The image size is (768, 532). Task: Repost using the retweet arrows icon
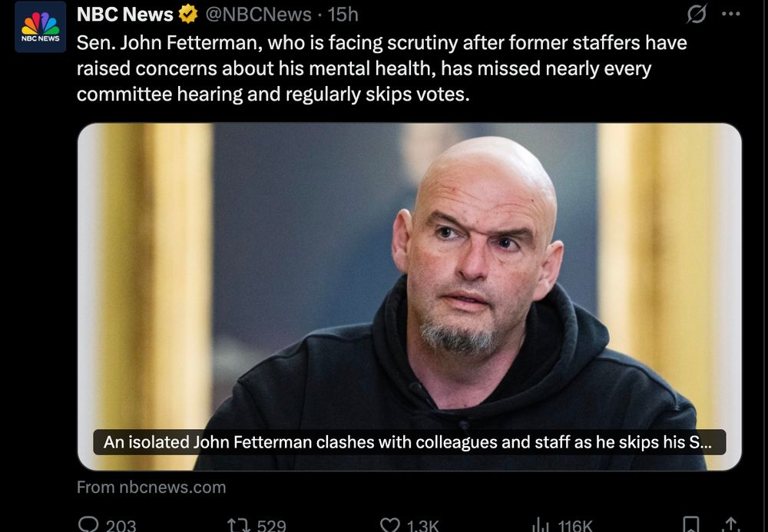(x=239, y=526)
